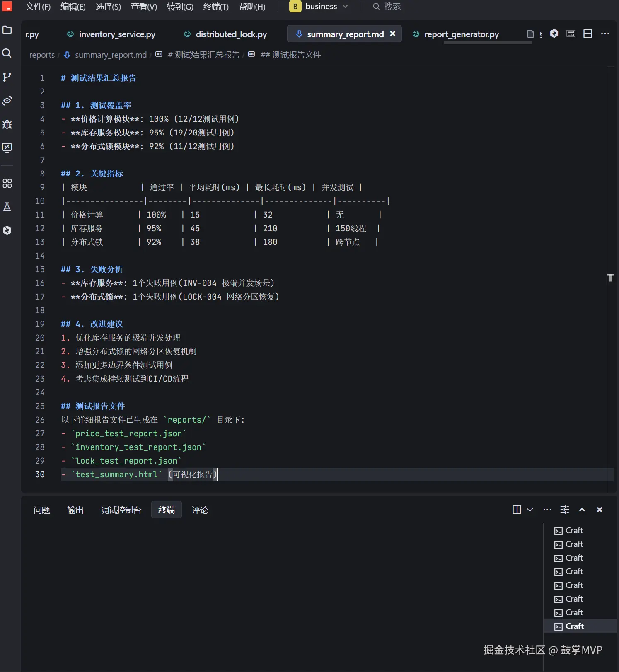
Task: Split the editor with the two-row layout icon
Action: tap(588, 34)
